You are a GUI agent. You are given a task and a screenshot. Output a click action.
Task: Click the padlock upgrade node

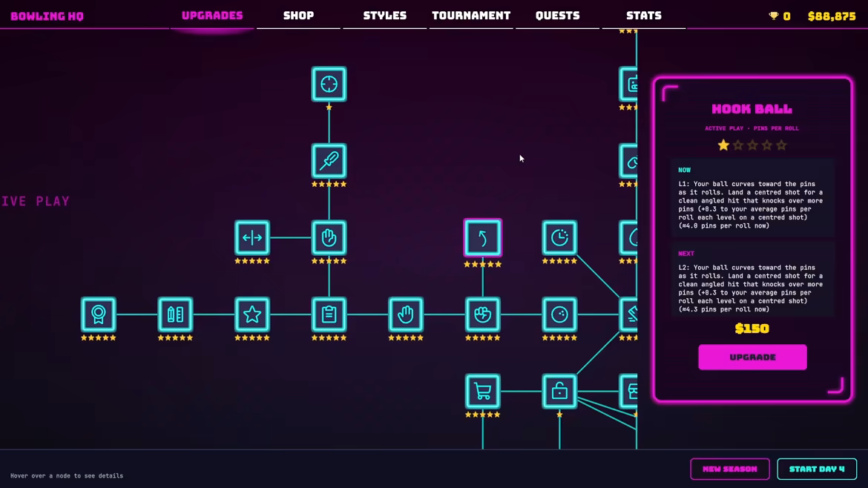click(559, 391)
